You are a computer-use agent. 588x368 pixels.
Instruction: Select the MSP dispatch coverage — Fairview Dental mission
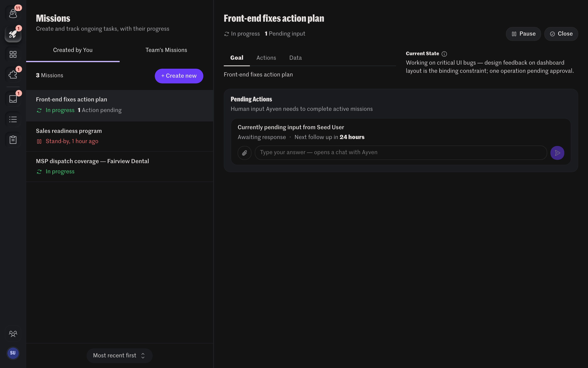[x=120, y=167]
